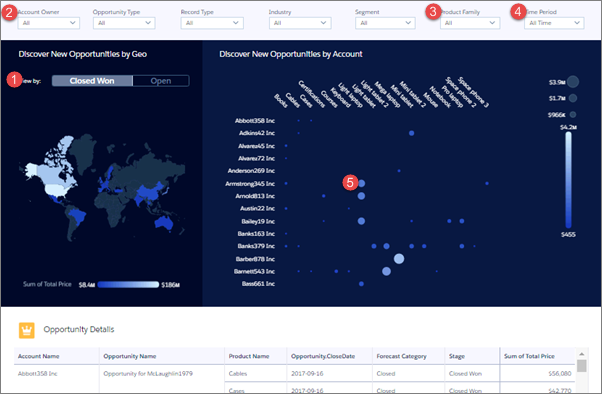Select the Barnett543 Inc large bubble
Screen dimensions: 602x394
pyautogui.click(x=386, y=271)
